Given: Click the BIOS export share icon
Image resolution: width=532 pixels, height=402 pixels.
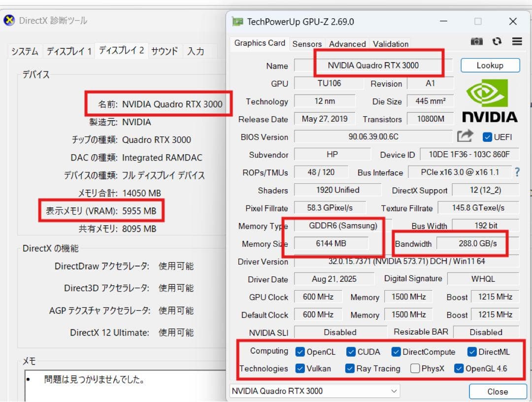Looking at the screenshot, I should [465, 136].
